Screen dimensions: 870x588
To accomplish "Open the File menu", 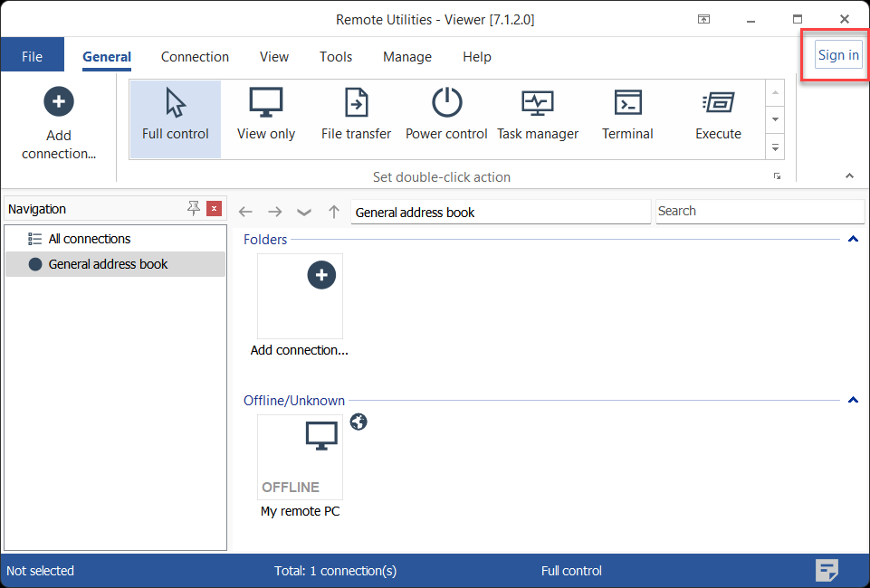I will [32, 56].
